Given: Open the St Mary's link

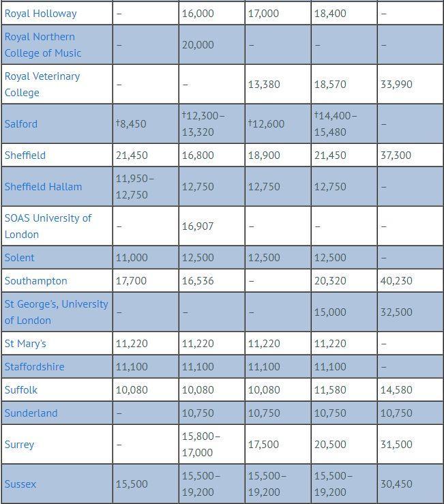Looking at the screenshot, I should 25,343.
